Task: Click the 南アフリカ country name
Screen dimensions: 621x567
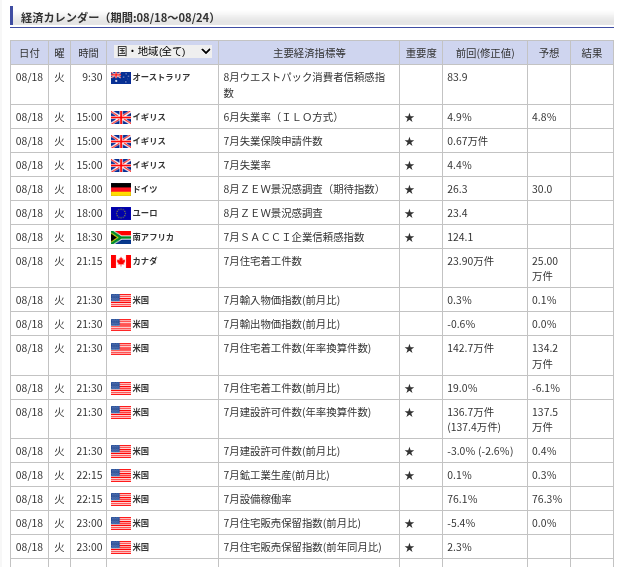Action: tap(153, 237)
